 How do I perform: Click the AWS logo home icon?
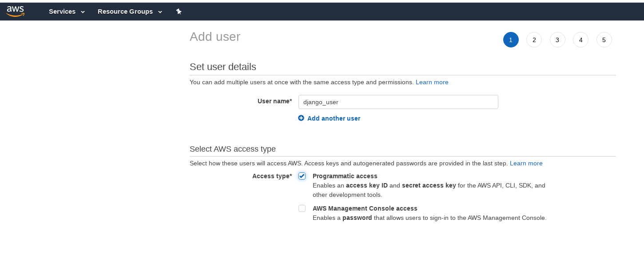(x=15, y=12)
